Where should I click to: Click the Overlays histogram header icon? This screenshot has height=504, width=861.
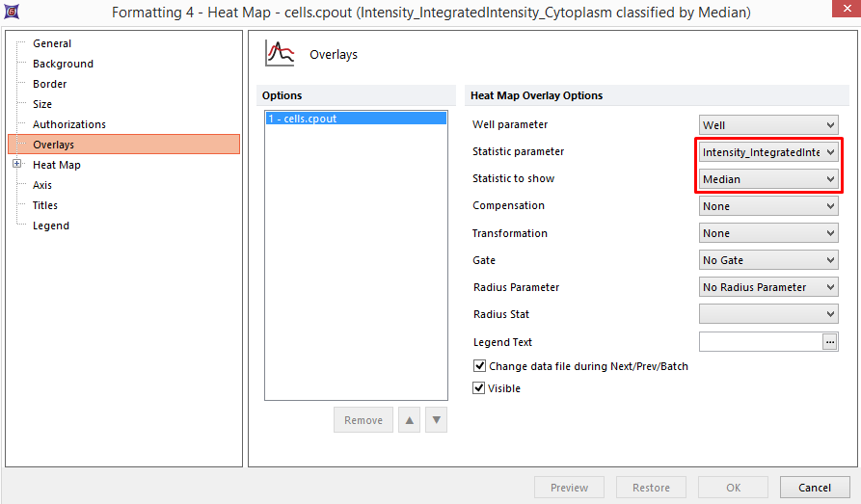tap(280, 54)
